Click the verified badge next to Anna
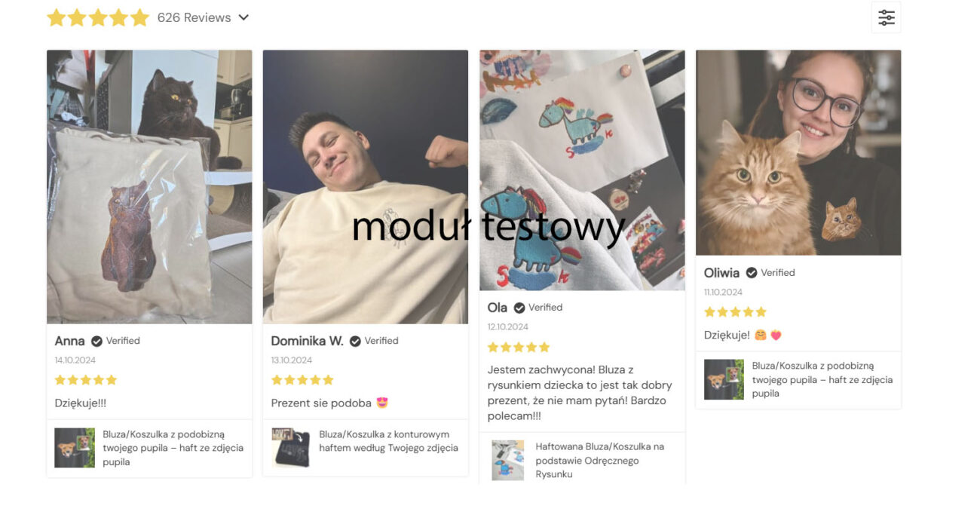This screenshot has height=521, width=980. pos(96,341)
